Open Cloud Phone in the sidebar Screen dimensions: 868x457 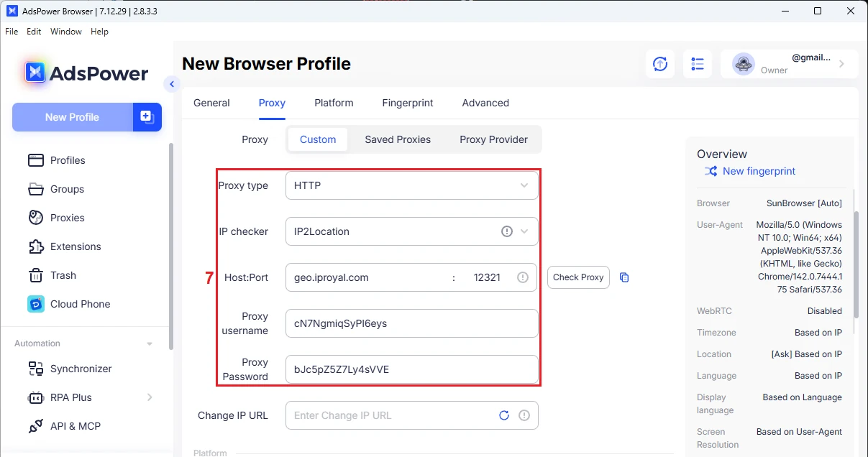click(80, 304)
